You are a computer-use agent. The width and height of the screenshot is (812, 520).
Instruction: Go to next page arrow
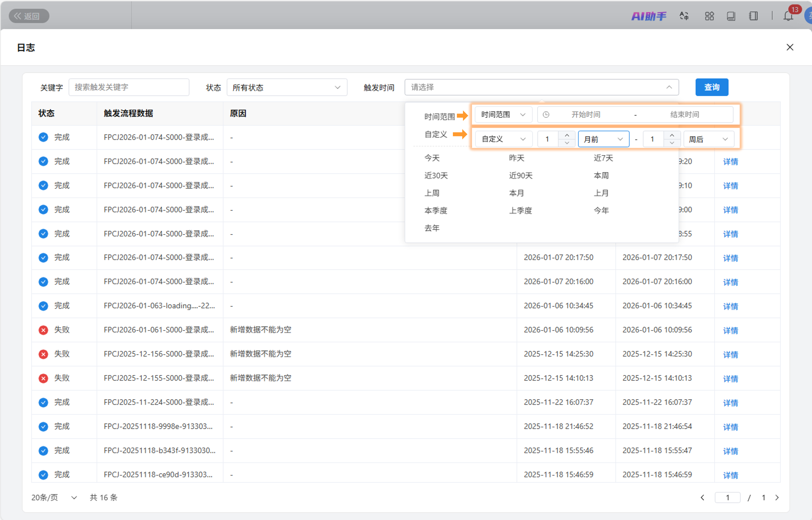coord(777,497)
